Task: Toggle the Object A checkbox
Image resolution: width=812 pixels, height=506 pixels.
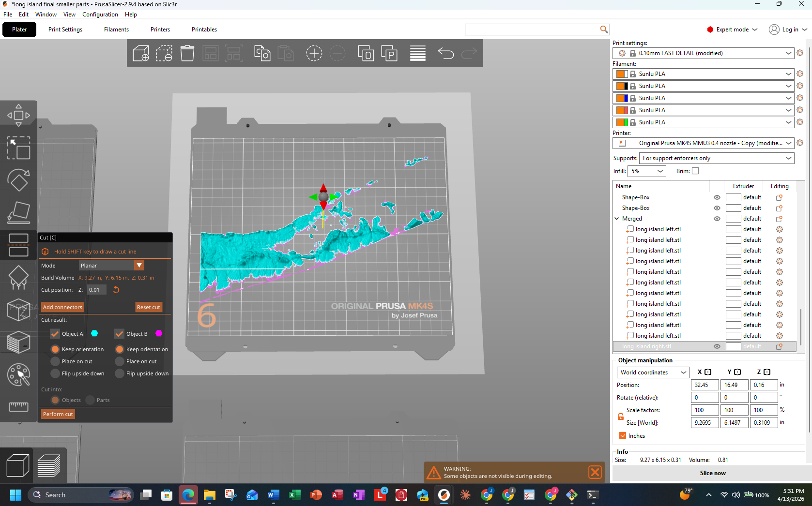Action: click(55, 334)
